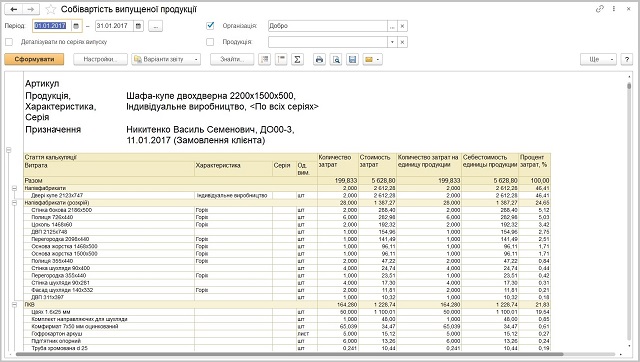Open the Настройки... report settings
Viewport: 640px width, 362px height.
point(100,59)
